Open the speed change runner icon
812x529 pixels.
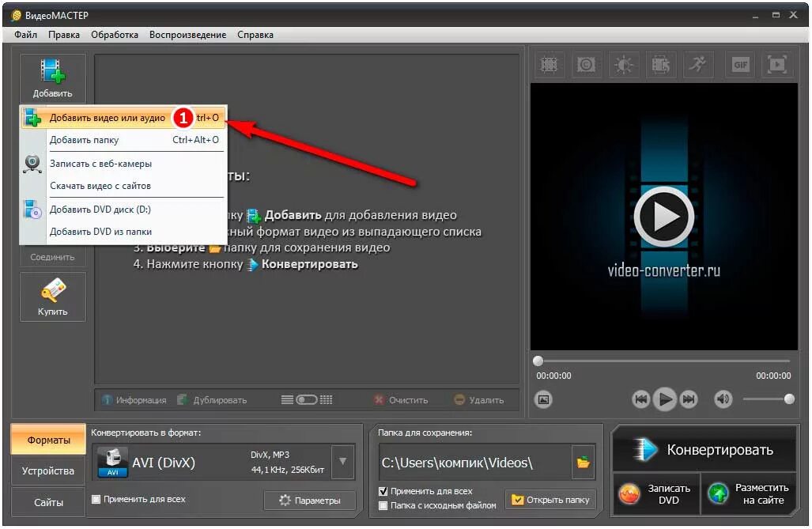[x=698, y=65]
